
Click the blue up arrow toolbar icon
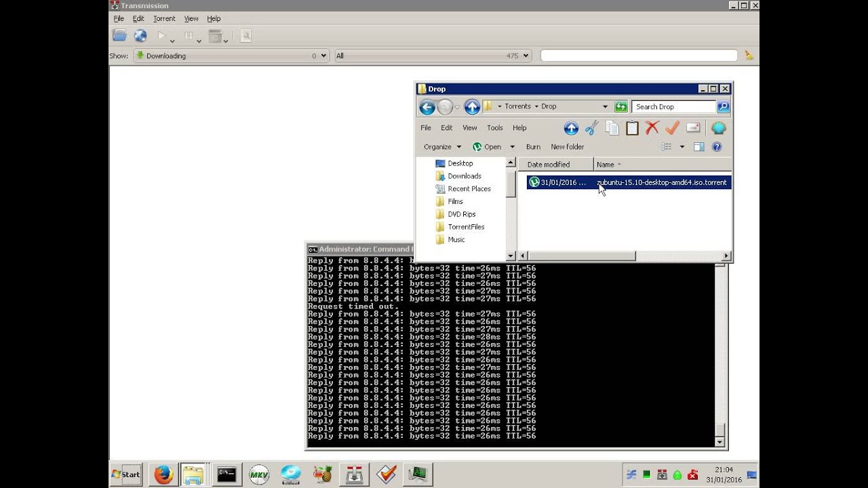click(571, 127)
